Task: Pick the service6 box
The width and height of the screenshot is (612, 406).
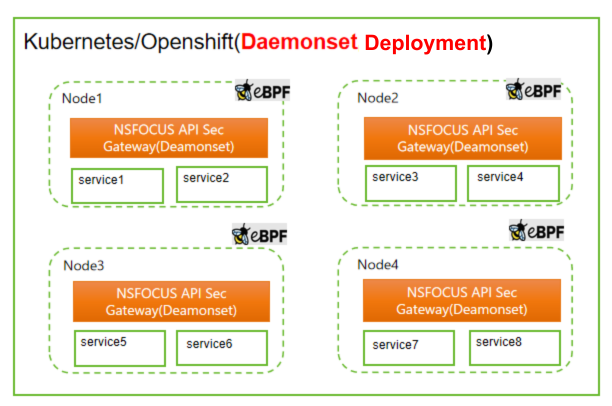Action: (x=222, y=347)
